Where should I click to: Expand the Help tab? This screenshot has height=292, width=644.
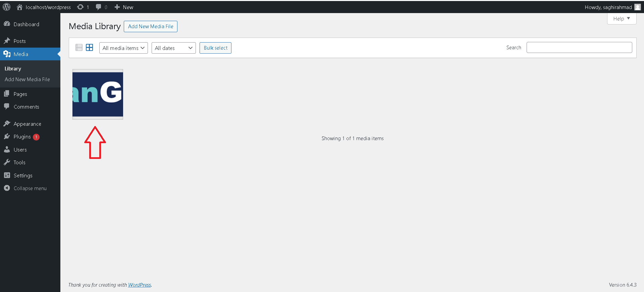(622, 19)
